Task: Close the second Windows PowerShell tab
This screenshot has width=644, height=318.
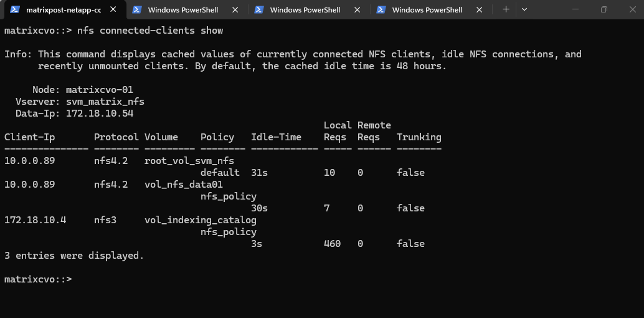Action: pyautogui.click(x=235, y=10)
